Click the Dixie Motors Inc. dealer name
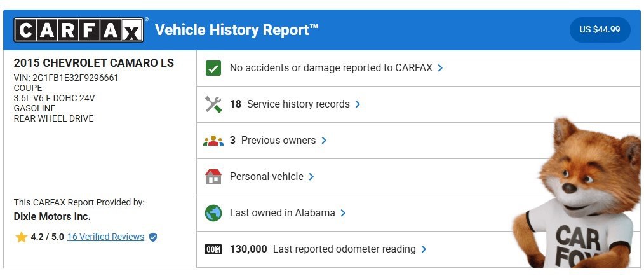The width and height of the screenshot is (644, 278). tap(52, 217)
